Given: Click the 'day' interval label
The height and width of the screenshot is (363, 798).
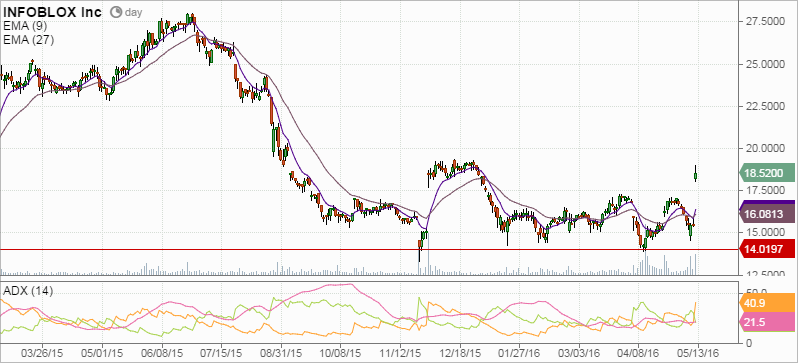Looking at the screenshot, I should point(132,12).
